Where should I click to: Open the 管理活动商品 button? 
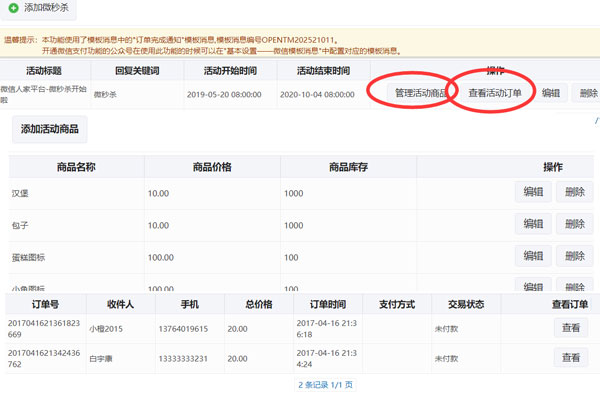pos(420,93)
